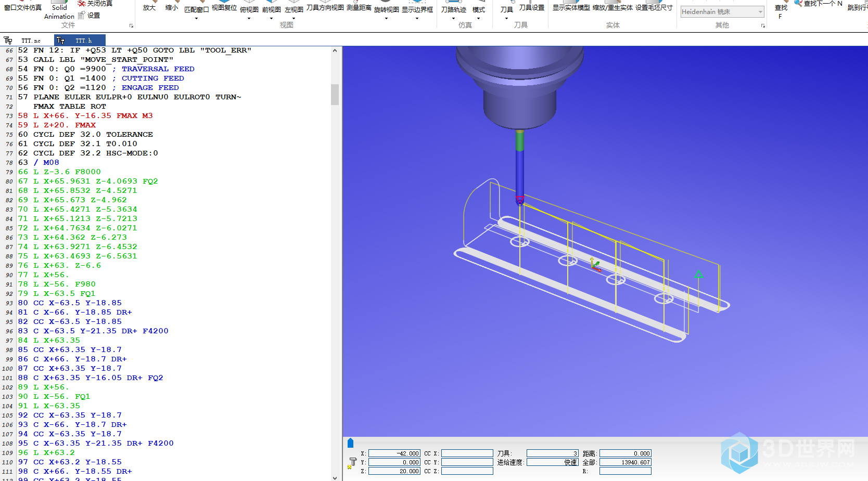This screenshot has height=481, width=868.
Task: Click the 全部 field showing 13940.607
Action: (x=626, y=462)
